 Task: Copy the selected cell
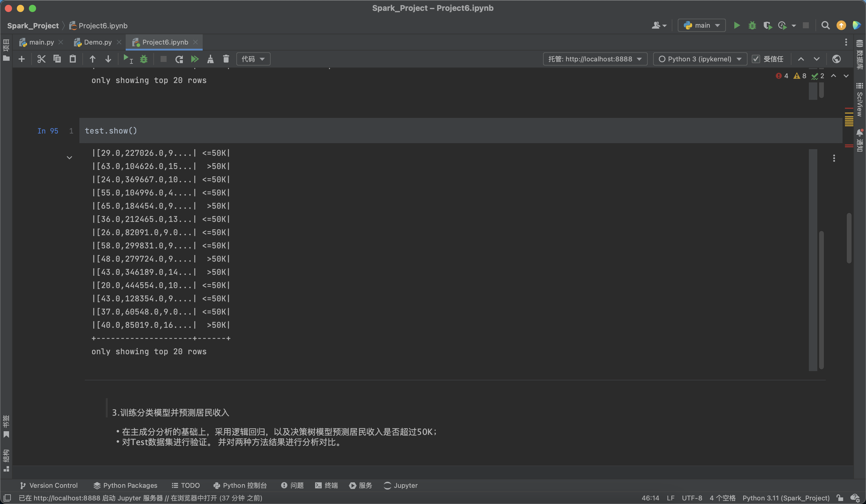57,59
